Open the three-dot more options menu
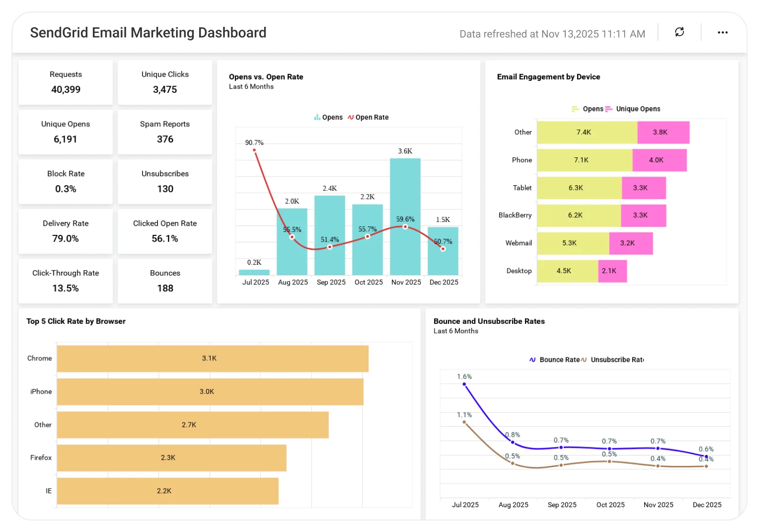This screenshot has width=759, height=532. click(722, 33)
